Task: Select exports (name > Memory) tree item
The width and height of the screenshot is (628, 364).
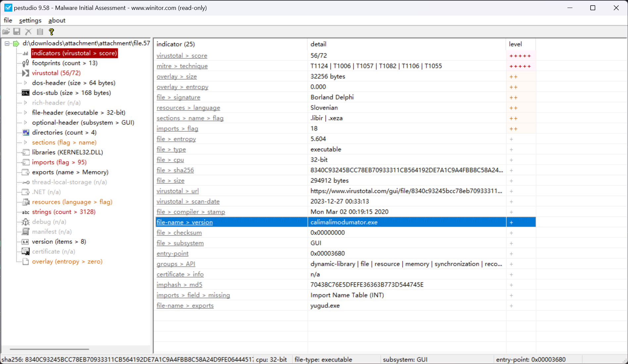Action: (70, 172)
